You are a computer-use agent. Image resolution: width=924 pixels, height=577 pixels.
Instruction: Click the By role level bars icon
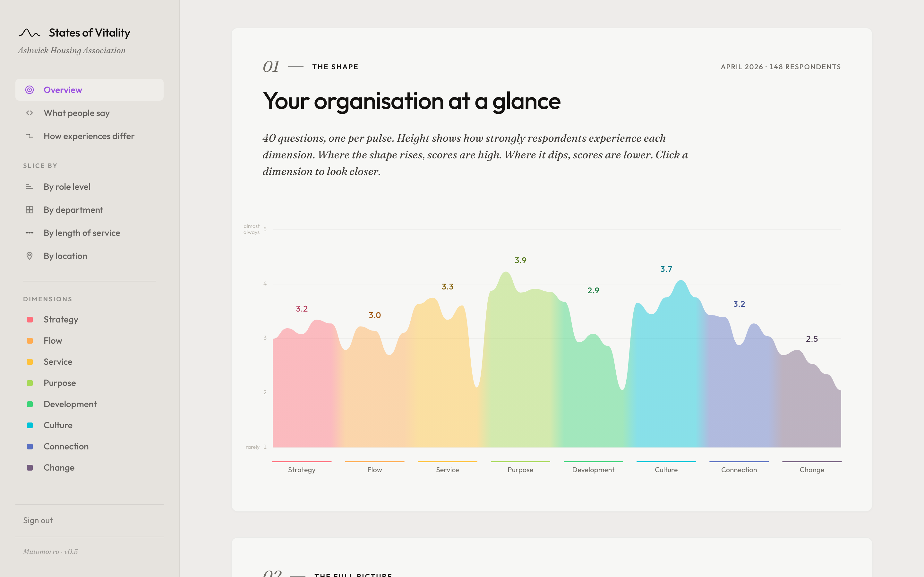click(30, 187)
